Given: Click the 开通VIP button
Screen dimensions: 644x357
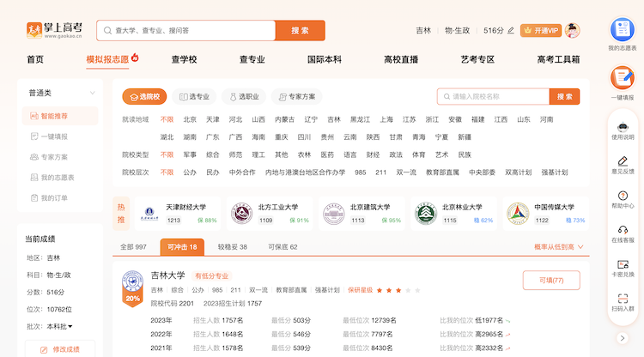Looking at the screenshot, I should tap(540, 30).
